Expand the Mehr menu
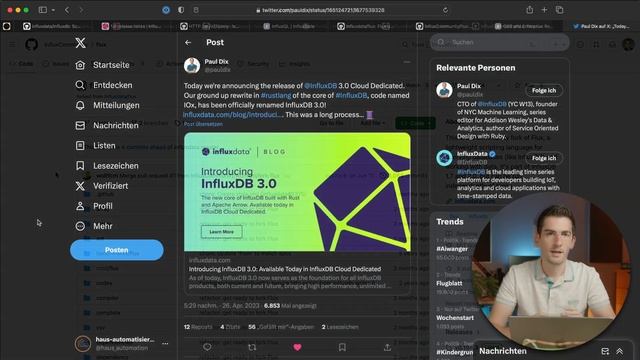Image resolution: width=640 pixels, height=360 pixels. coord(94,226)
